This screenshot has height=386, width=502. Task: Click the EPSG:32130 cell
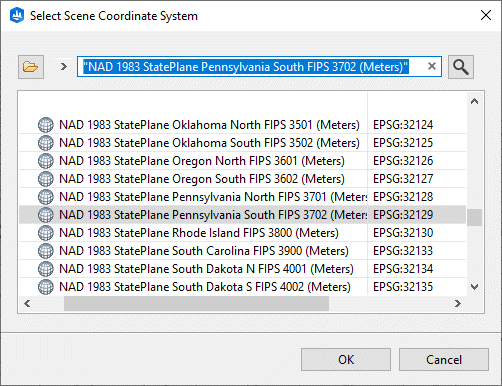pos(403,233)
